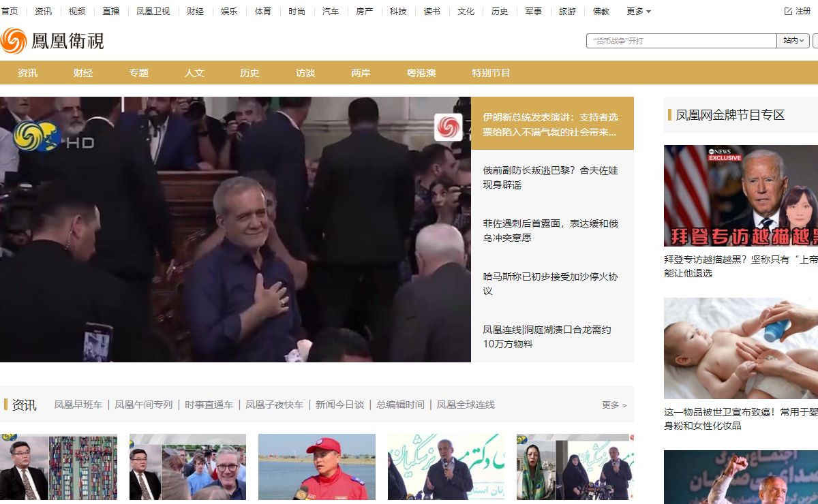Open headline 凤凰连线 洞庭湖溃口合龙

tap(547, 336)
